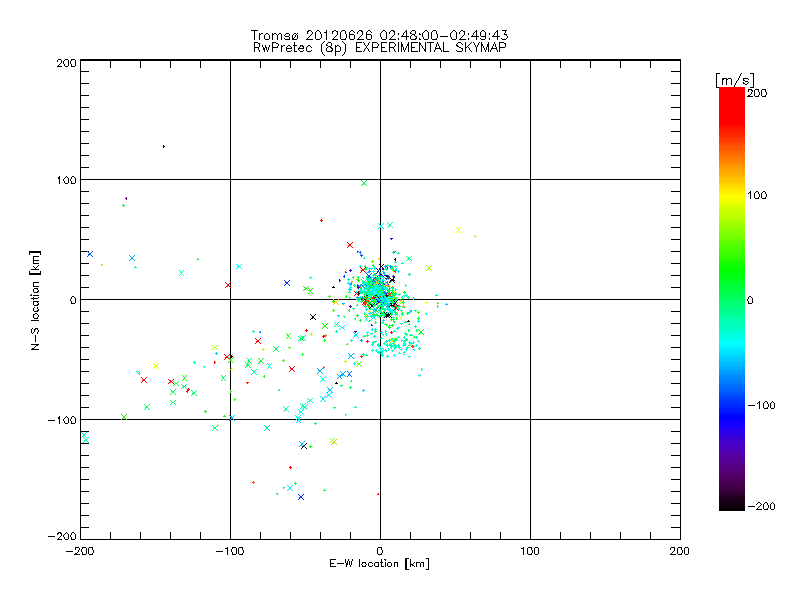Click the N-S axis tick label '200'
800x600 pixels.
tap(66, 63)
